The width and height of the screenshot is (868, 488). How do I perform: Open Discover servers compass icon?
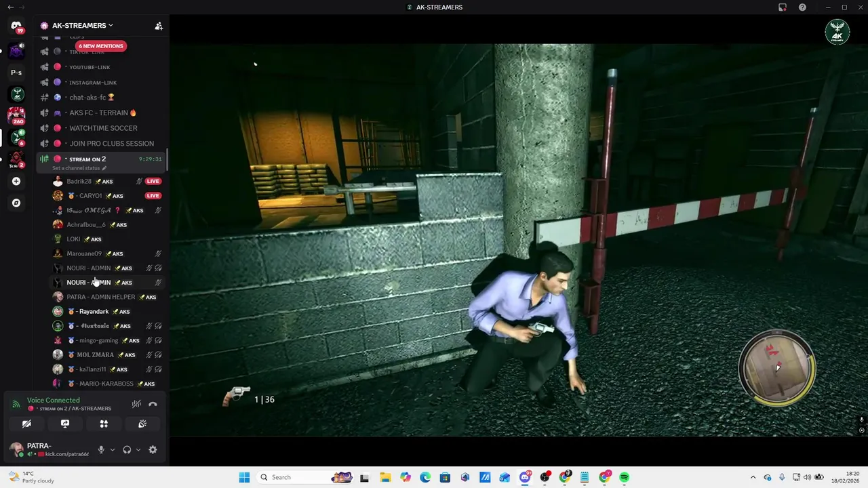pos(16,203)
